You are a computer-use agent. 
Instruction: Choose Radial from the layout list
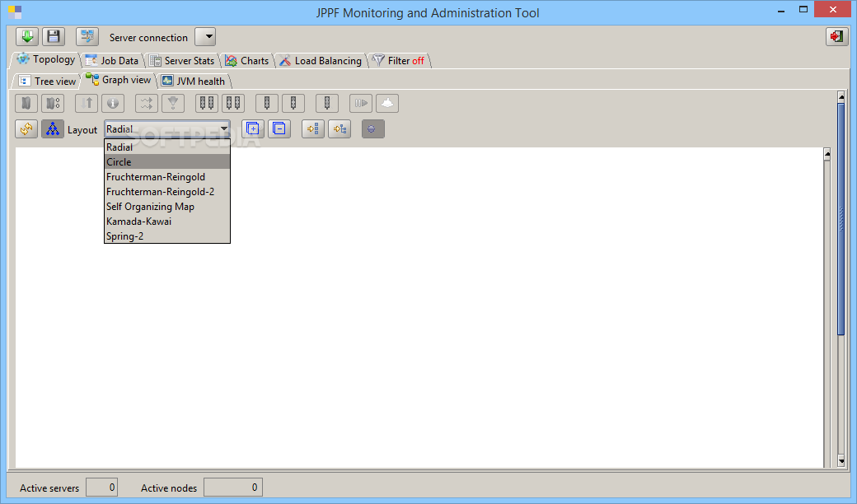(x=167, y=147)
